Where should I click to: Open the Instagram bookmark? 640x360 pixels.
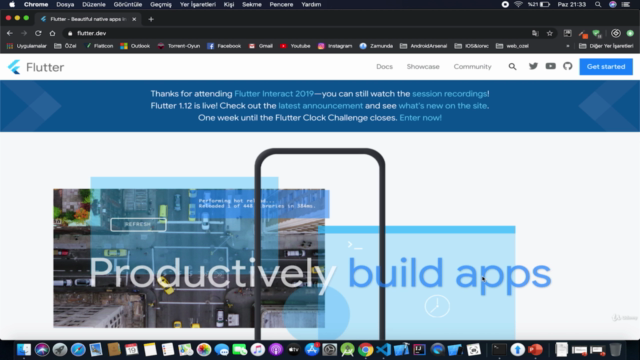point(335,46)
